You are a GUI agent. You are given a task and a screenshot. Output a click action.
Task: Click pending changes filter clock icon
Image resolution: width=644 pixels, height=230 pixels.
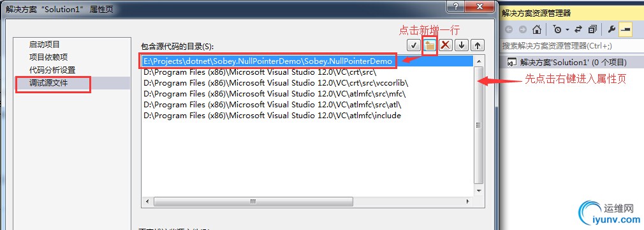[x=557, y=29]
